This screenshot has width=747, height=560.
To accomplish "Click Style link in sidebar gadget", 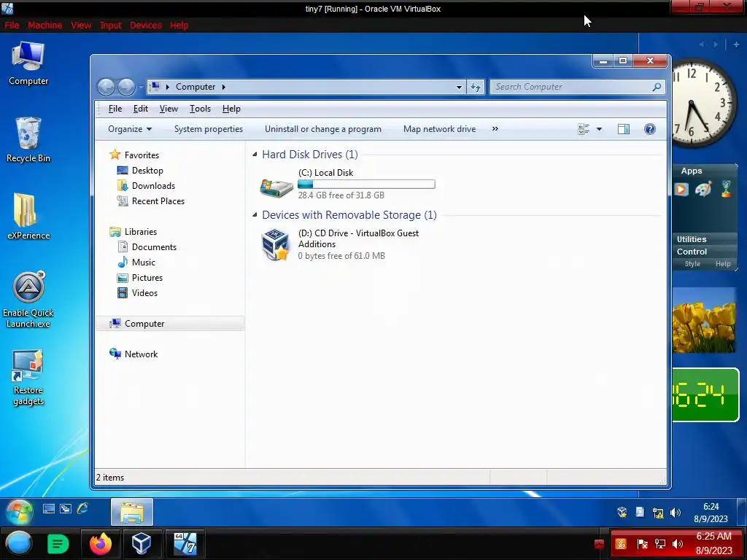I will coord(692,264).
